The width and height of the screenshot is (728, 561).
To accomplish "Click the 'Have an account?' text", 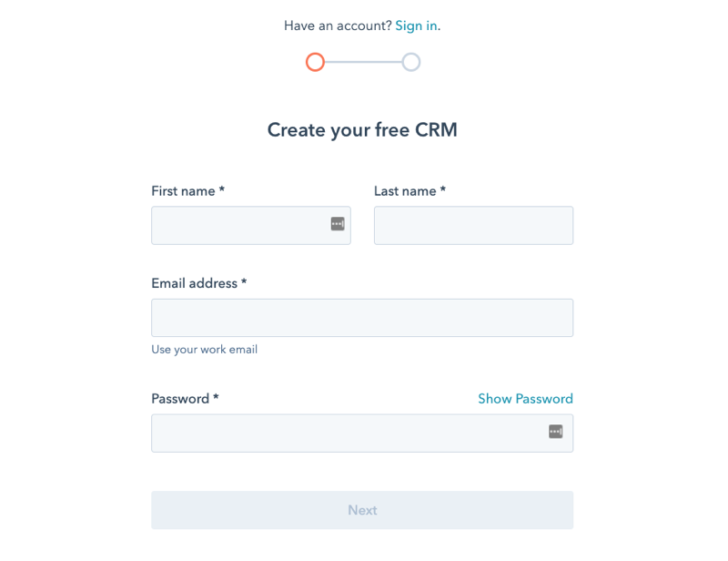I will (x=337, y=25).
